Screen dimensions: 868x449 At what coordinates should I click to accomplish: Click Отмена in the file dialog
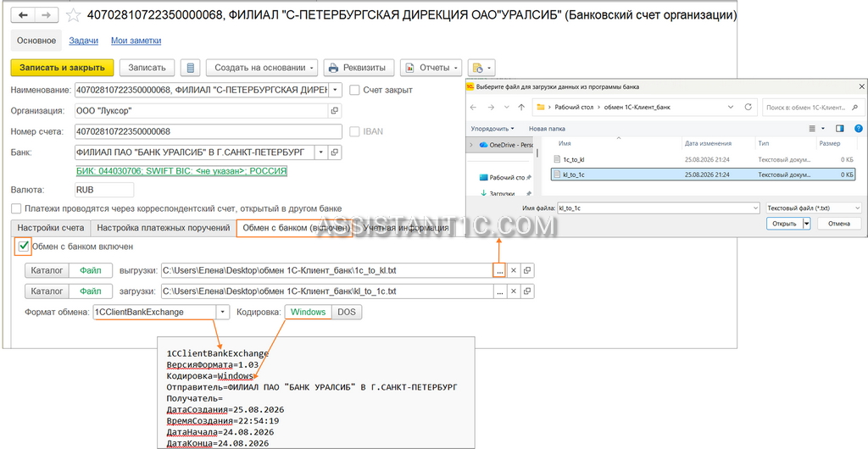839,224
